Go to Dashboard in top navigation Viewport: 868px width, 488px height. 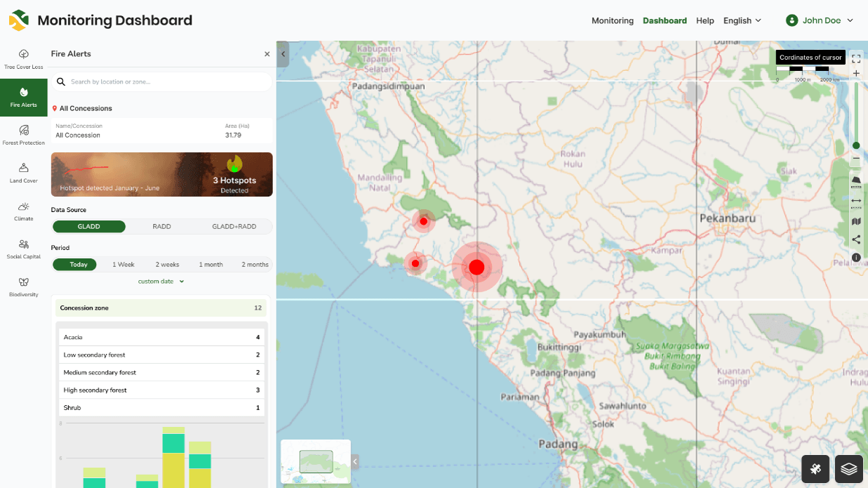click(x=665, y=20)
